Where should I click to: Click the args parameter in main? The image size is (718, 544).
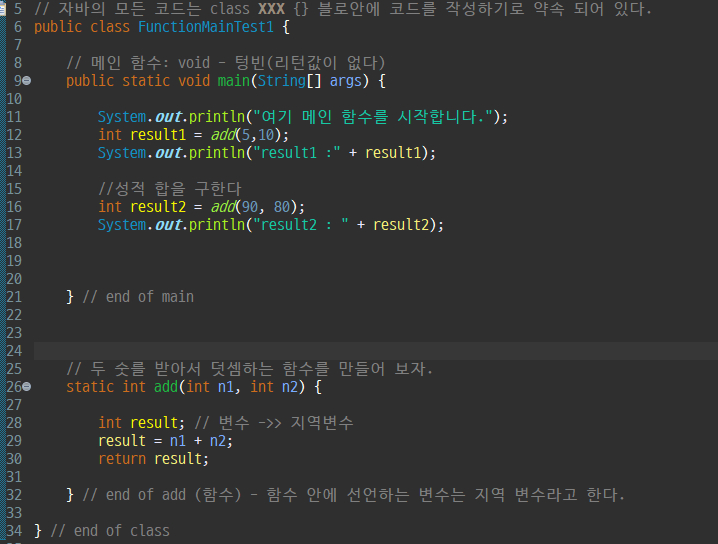click(x=346, y=81)
